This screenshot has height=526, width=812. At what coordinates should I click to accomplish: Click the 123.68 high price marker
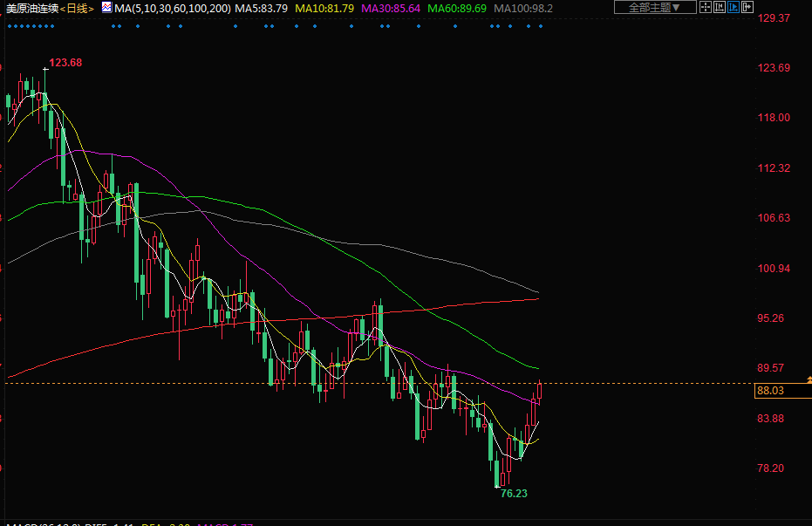tap(65, 63)
